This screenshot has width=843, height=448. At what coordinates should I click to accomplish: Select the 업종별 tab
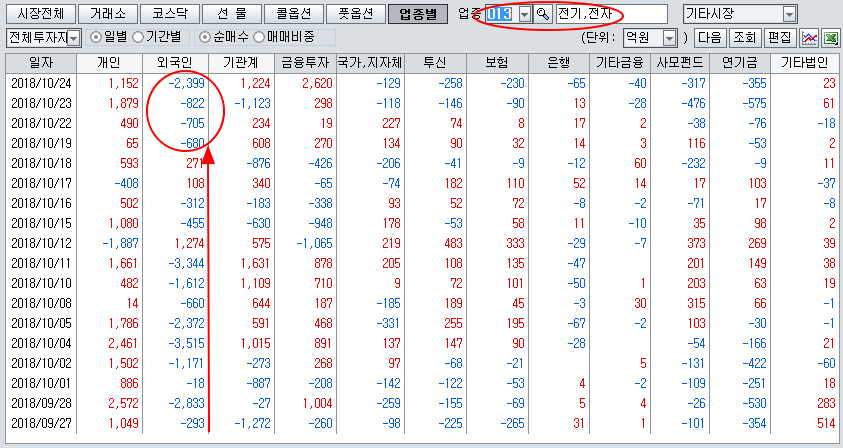[x=417, y=14]
